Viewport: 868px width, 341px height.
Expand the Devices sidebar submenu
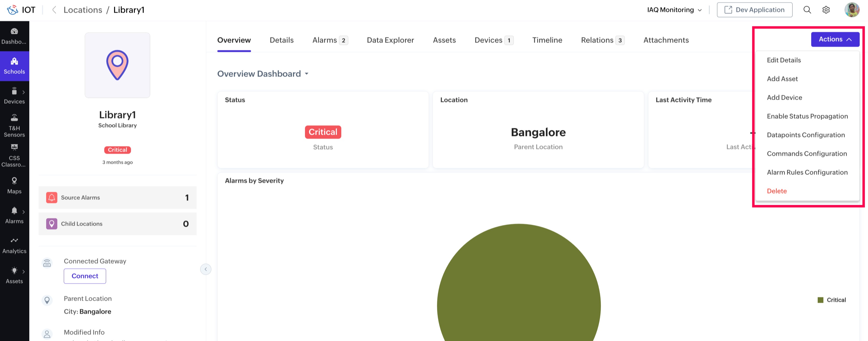(23, 92)
